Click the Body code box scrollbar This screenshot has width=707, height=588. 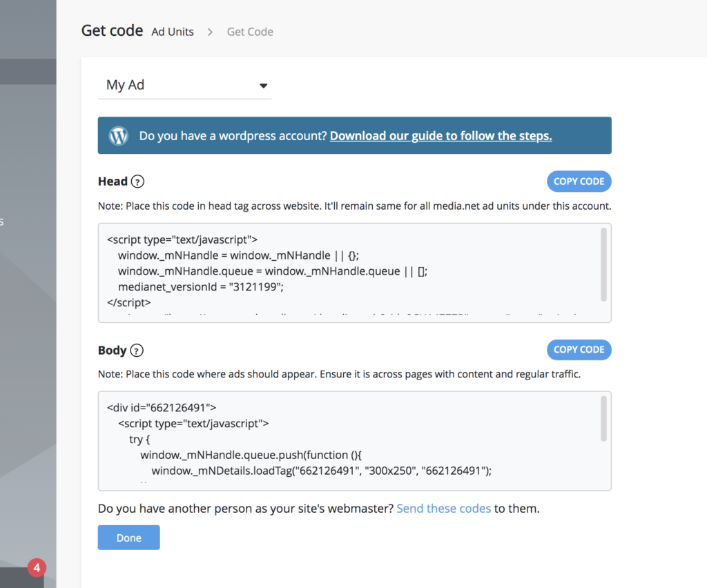[x=603, y=419]
